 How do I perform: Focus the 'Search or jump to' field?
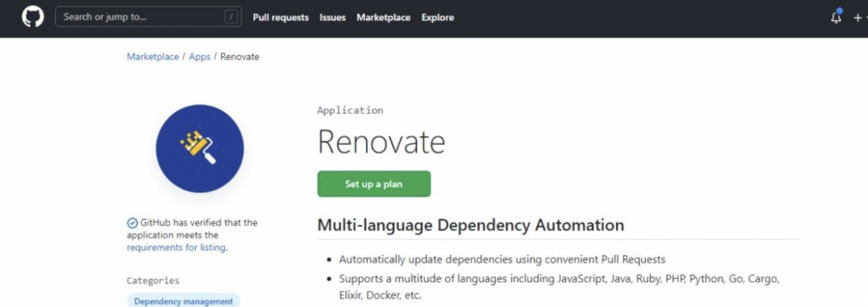(148, 17)
